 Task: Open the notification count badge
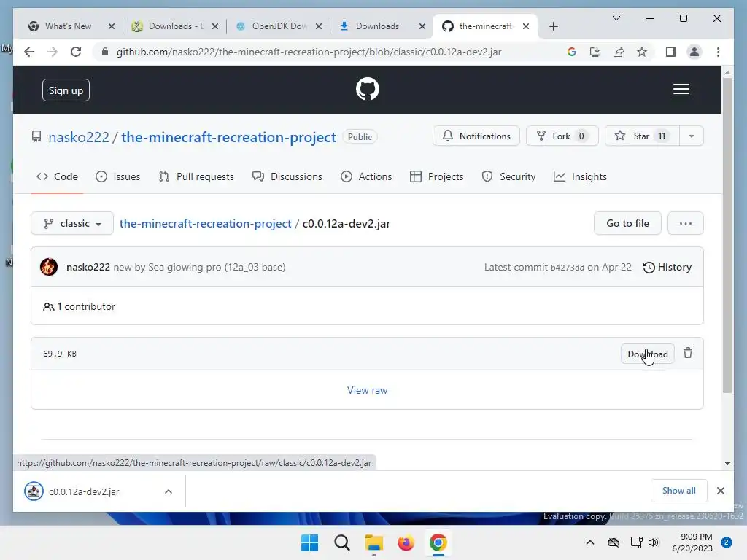tap(727, 542)
